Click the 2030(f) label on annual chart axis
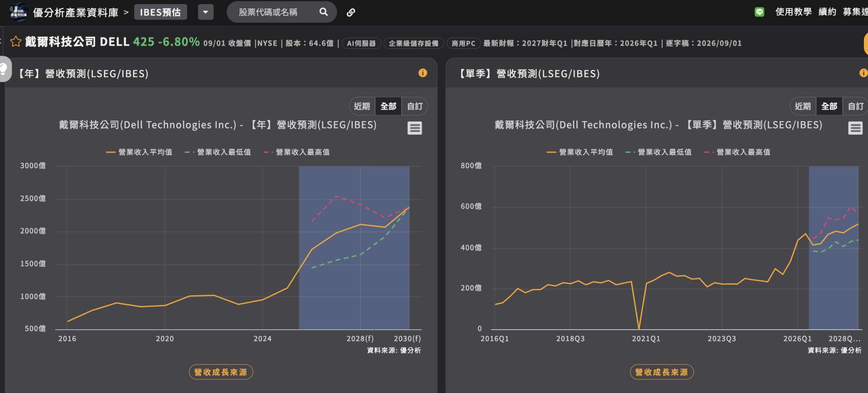This screenshot has width=868, height=393. click(x=407, y=339)
